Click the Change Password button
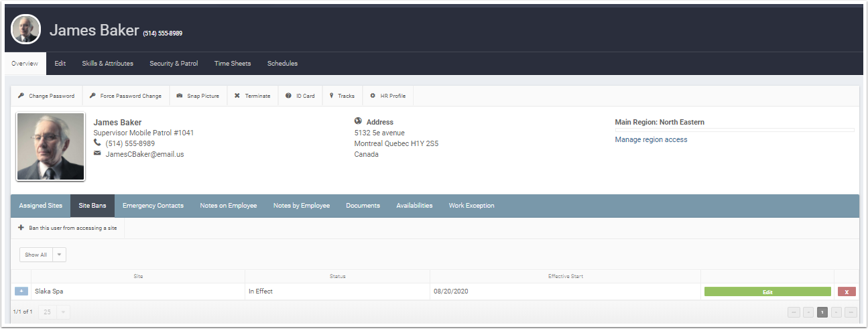The image size is (868, 329). tap(46, 96)
